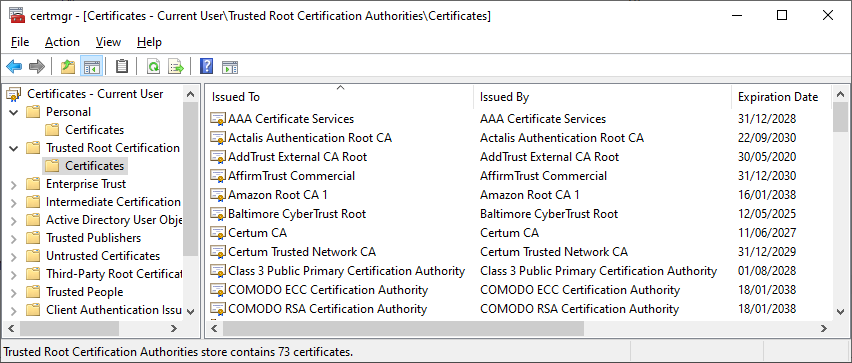Click the certificate list horizontal scroll right arrow
852x363 pixels.
coord(824,328)
